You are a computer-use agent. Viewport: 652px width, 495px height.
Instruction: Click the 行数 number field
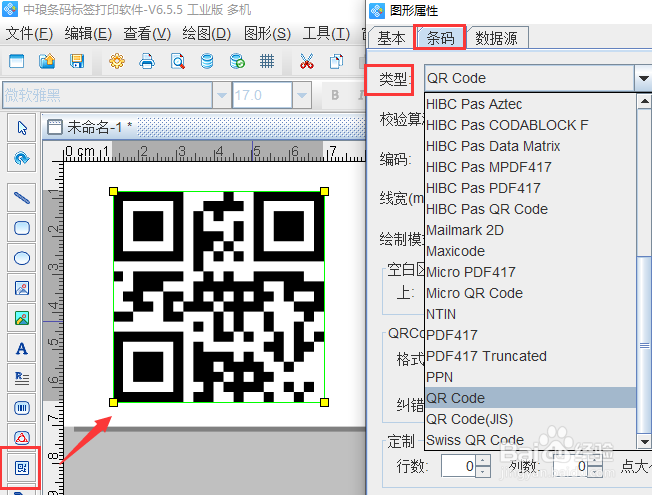(x=458, y=466)
